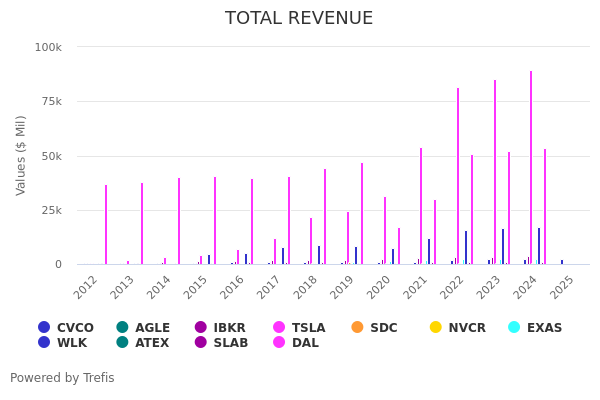Click the 2018 x-axis year label
The width and height of the screenshot is (600, 400).
pos(306,287)
